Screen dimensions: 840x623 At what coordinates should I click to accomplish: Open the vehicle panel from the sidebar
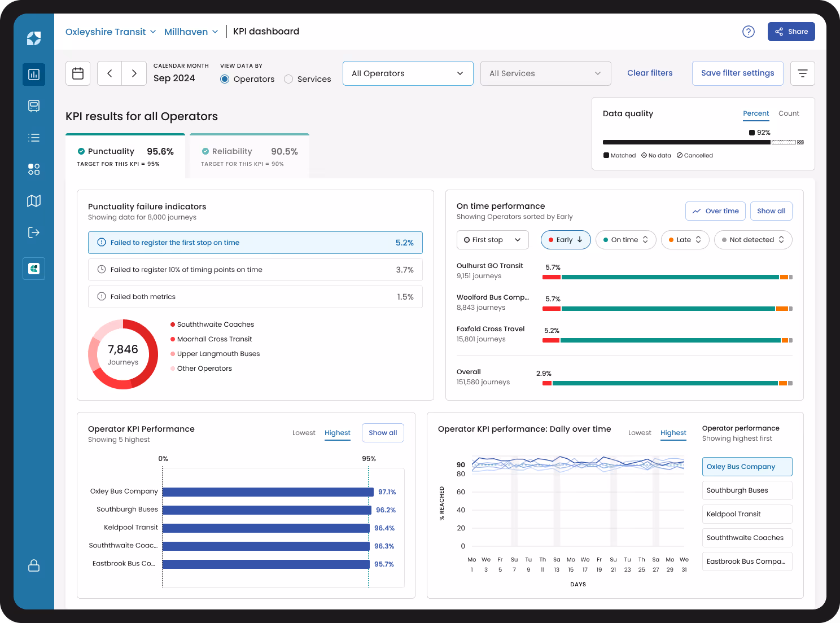(33, 106)
